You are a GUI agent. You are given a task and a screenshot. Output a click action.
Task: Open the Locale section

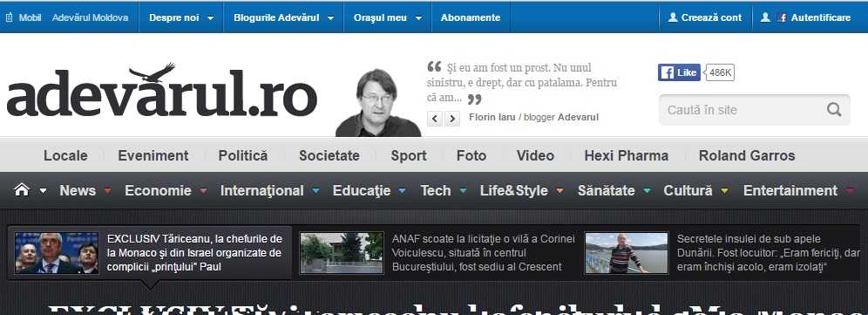click(x=65, y=156)
